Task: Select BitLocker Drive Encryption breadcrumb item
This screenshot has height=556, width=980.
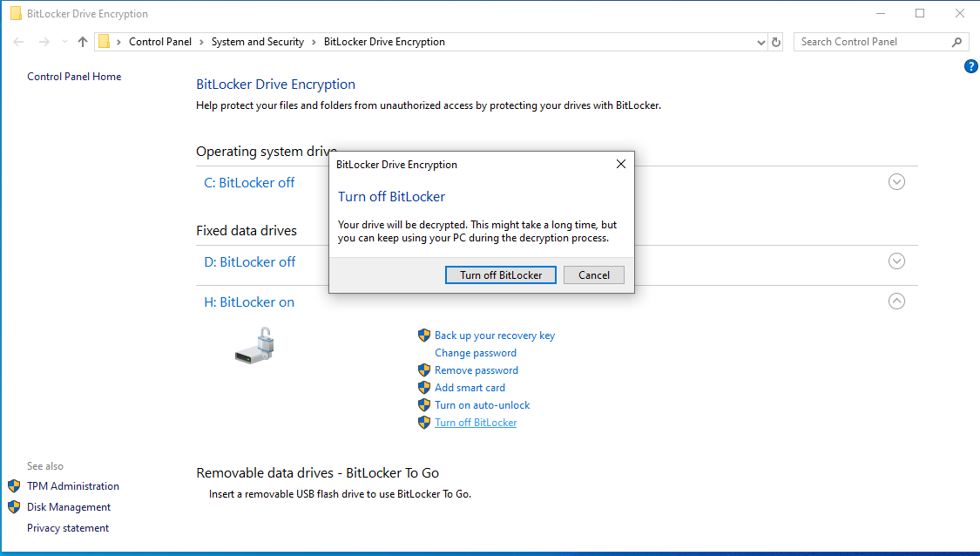Action: click(x=384, y=42)
